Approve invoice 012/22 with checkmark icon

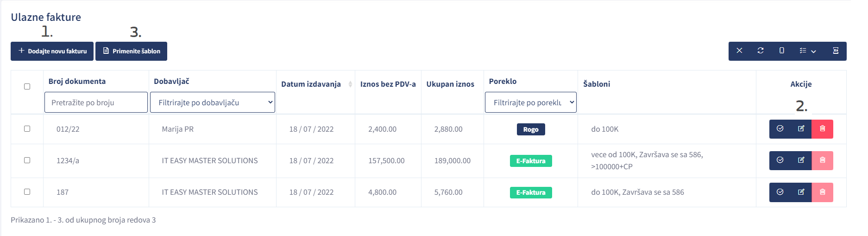click(780, 129)
